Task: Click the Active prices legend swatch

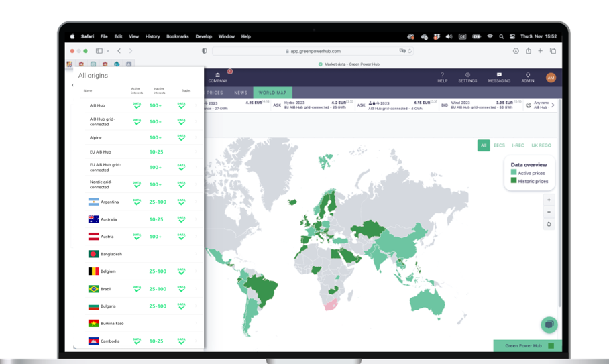Action: tap(514, 172)
